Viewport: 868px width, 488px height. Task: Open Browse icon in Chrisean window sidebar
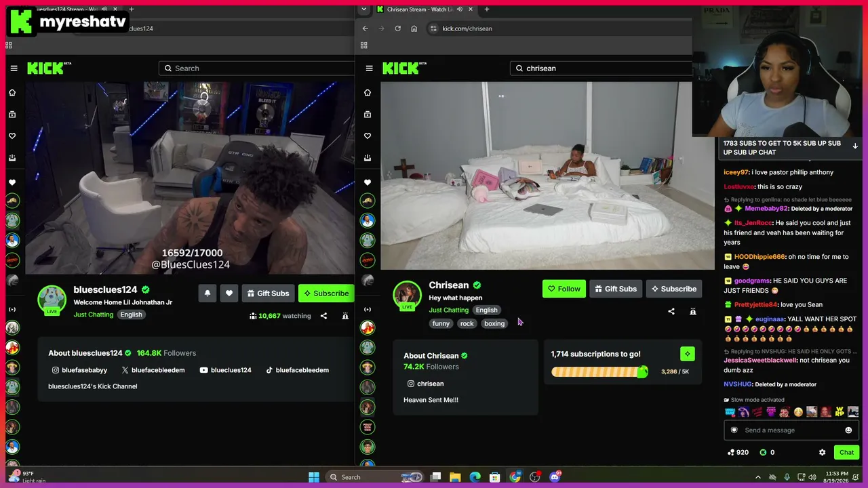pyautogui.click(x=368, y=115)
